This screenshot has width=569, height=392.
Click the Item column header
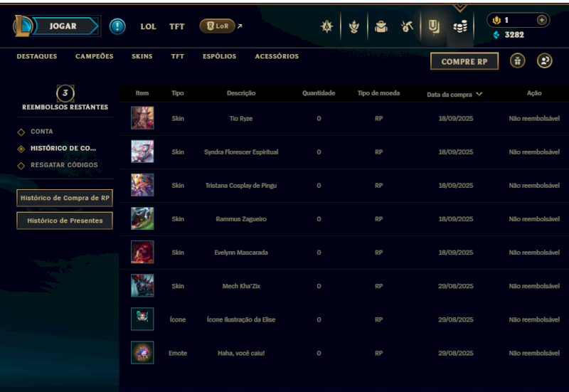click(x=142, y=93)
